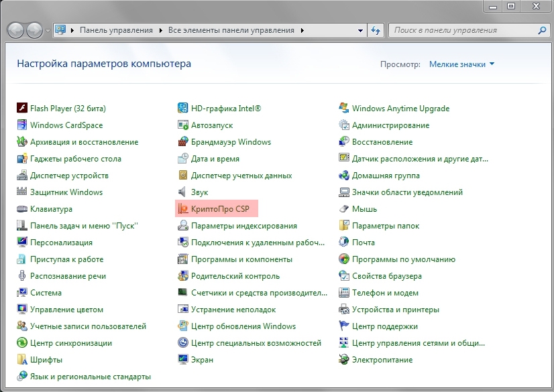Screen dimensions: 554x392
Task: Click the HD-графика Intel icon
Action: [x=182, y=108]
